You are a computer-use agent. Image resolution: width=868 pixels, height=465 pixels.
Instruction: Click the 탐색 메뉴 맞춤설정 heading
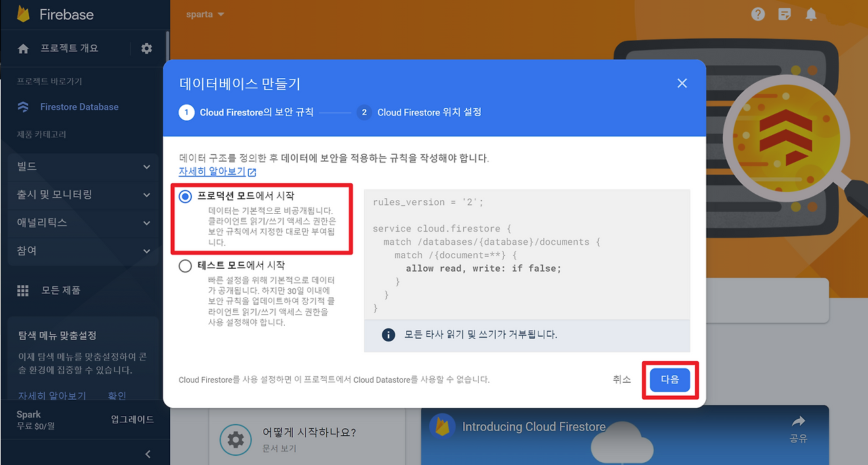coord(57,335)
